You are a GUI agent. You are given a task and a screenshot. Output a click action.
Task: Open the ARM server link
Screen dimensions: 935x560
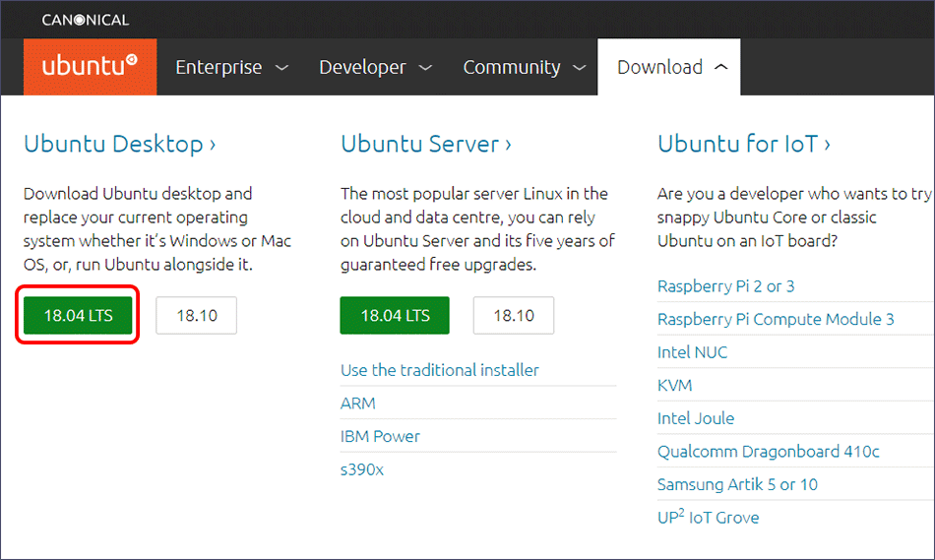[358, 404]
